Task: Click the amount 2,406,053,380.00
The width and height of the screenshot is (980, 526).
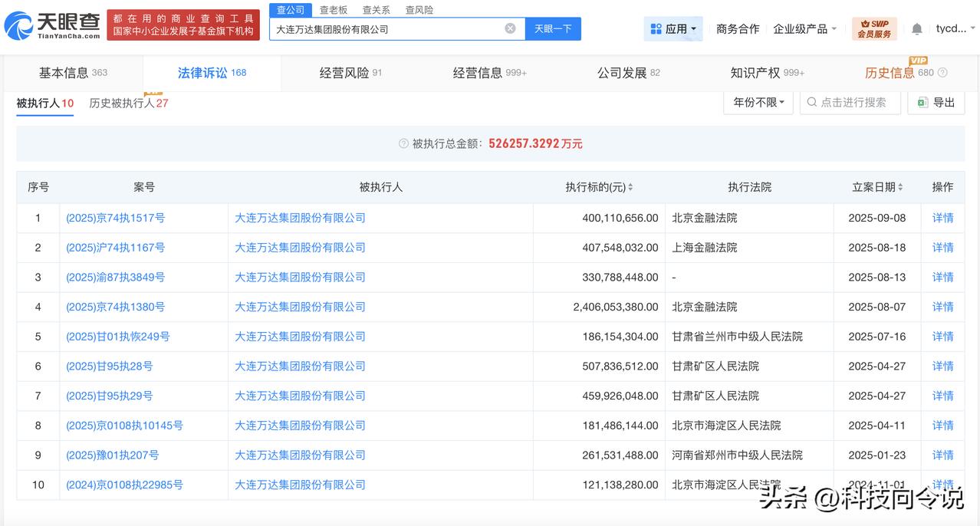Action: pos(615,307)
